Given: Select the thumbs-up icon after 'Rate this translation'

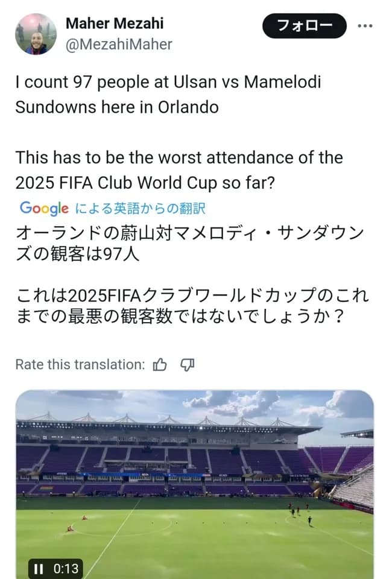Looking at the screenshot, I should 160,364.
